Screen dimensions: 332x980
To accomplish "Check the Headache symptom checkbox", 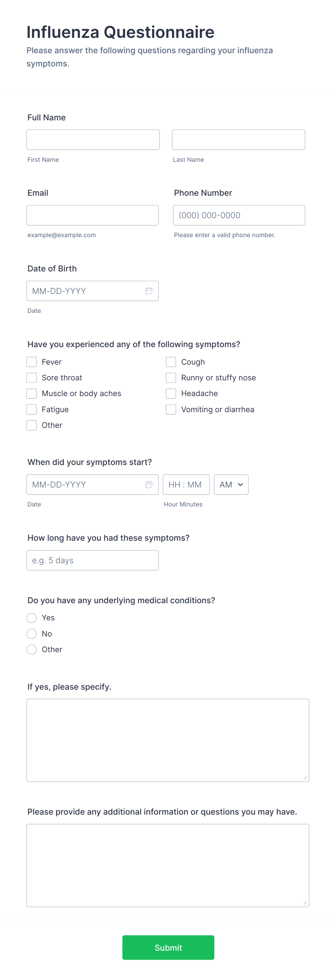I will tap(171, 393).
